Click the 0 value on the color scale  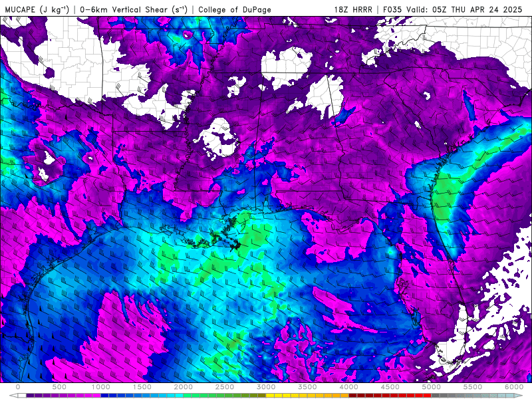coord(18,387)
